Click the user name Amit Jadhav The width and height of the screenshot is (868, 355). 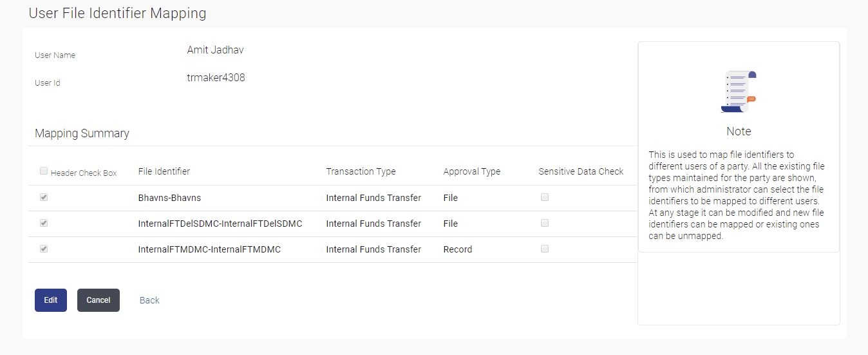(x=215, y=50)
